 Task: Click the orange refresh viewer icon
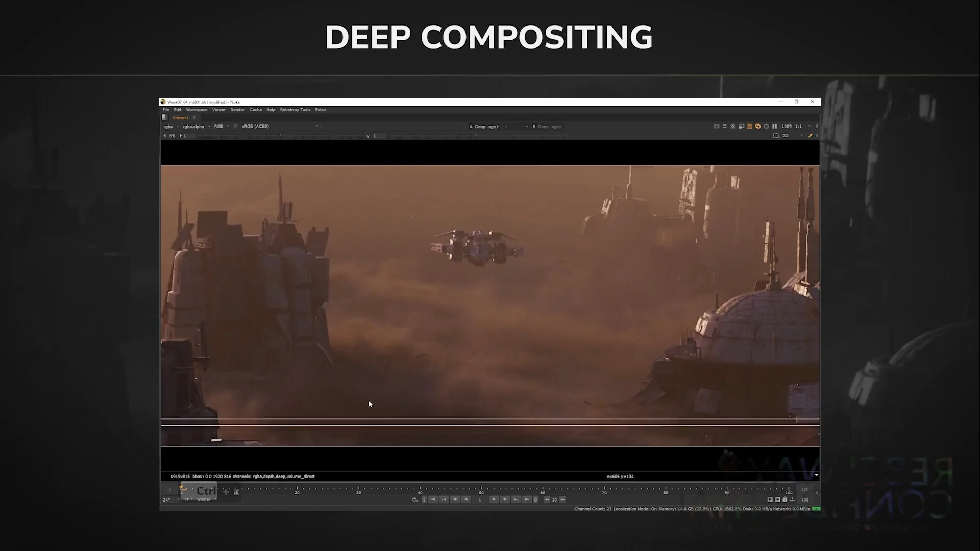(758, 126)
